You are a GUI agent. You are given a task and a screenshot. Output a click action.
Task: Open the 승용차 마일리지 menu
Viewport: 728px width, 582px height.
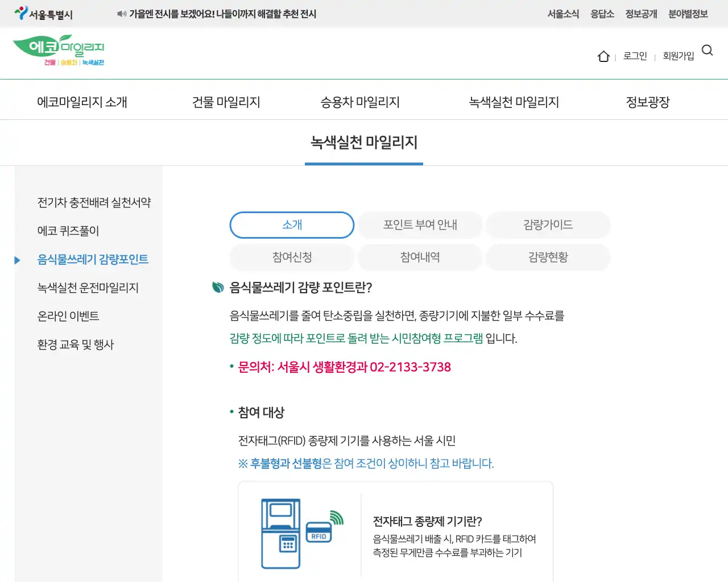tap(360, 102)
